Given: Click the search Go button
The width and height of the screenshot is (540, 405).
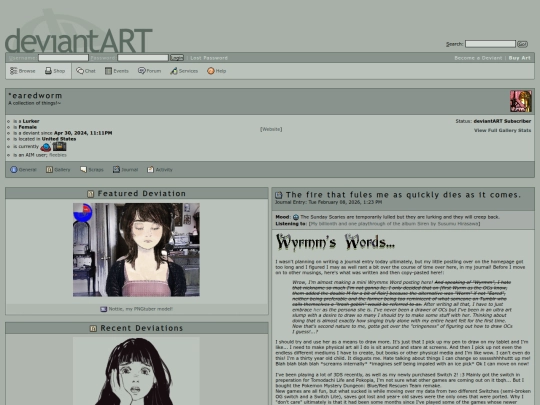Looking at the screenshot, I should 522,44.
